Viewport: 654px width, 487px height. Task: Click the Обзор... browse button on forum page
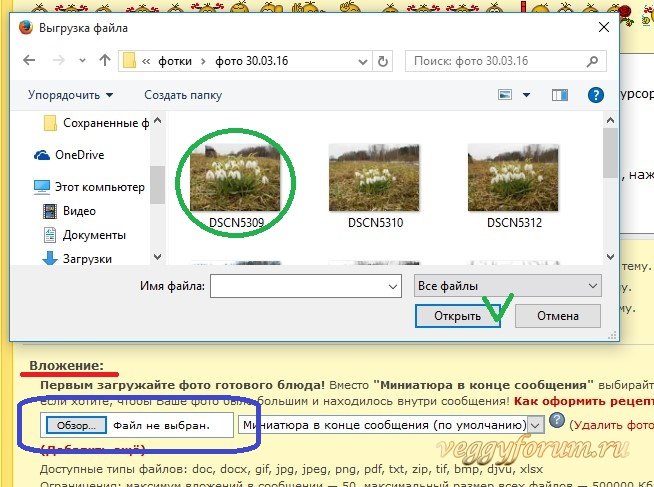pyautogui.click(x=76, y=425)
